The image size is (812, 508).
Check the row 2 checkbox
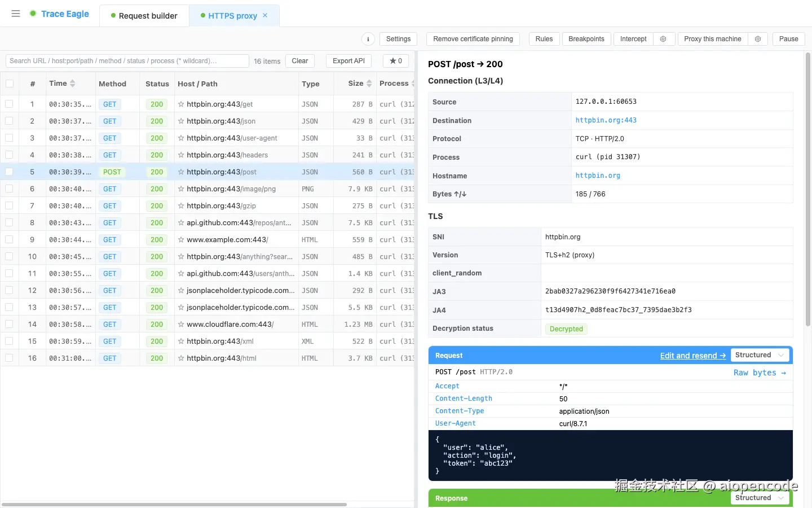9,121
